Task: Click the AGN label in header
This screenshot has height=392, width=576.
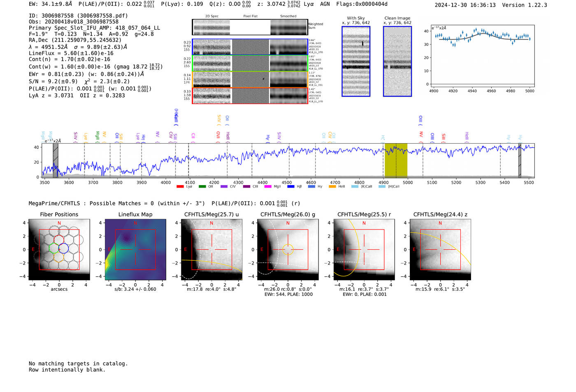Action: (325, 4)
